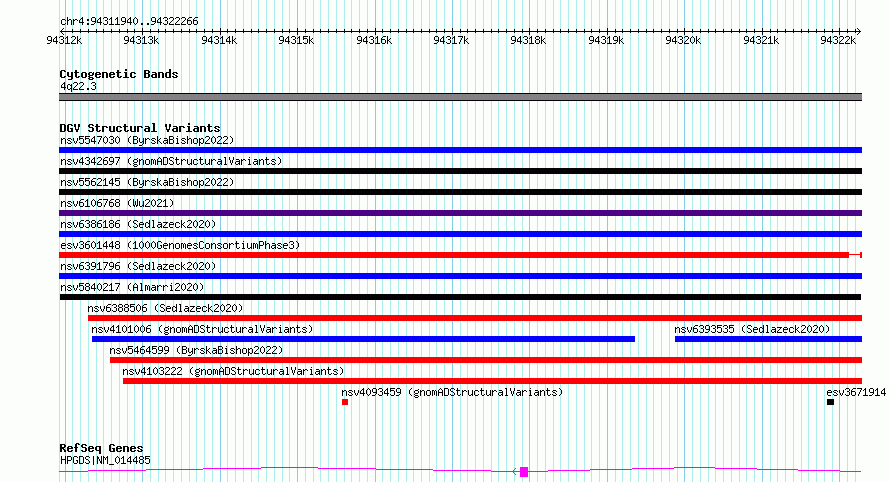890x482 pixels.
Task: Click the 94319k ruler tick label
Action: pos(606,40)
